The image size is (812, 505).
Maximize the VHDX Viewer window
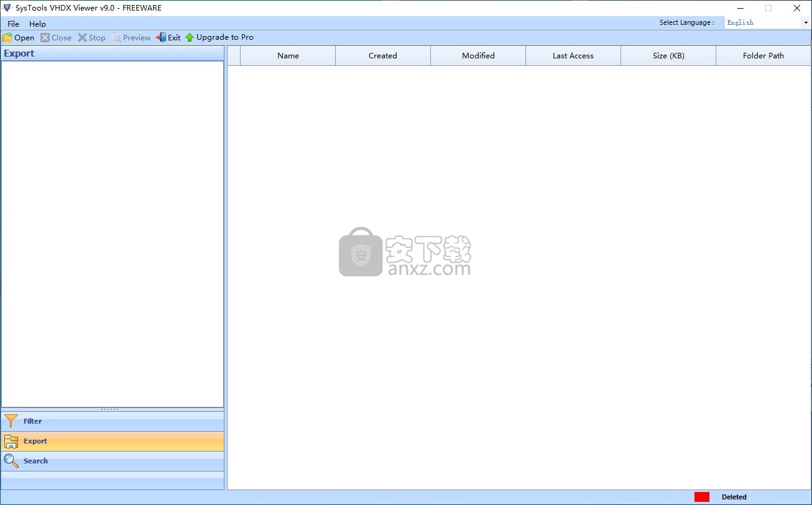tap(768, 8)
